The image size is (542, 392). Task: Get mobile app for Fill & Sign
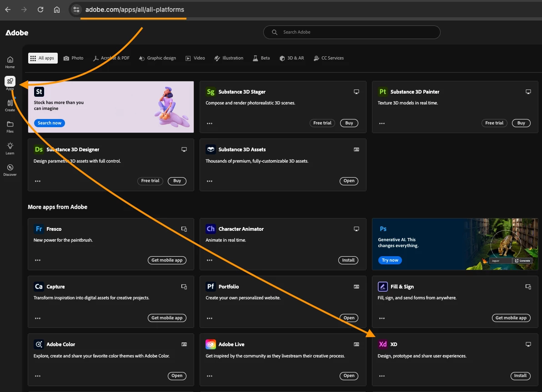(511, 318)
